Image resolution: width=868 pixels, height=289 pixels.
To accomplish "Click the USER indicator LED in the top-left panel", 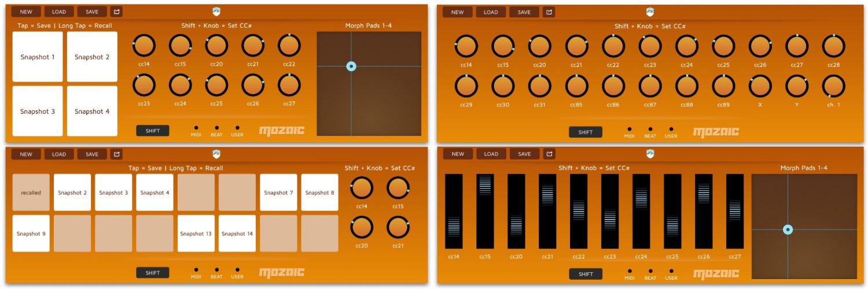I will 237,128.
